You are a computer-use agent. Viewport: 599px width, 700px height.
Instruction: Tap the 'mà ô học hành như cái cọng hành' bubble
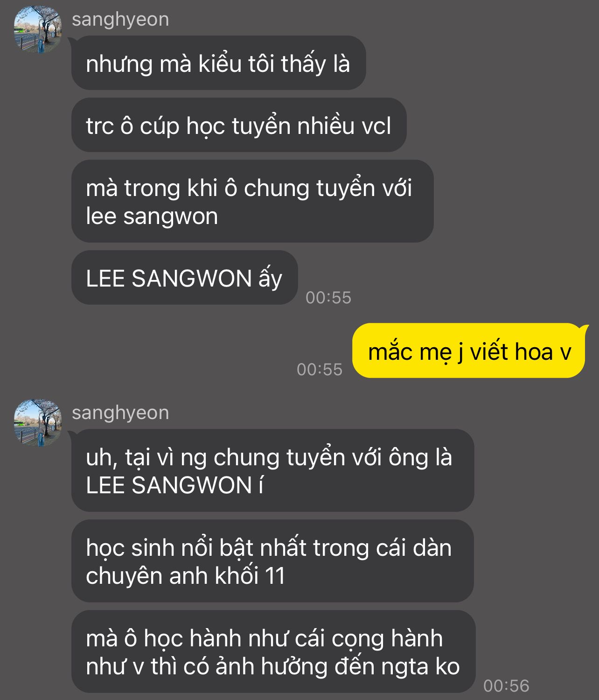(x=273, y=651)
